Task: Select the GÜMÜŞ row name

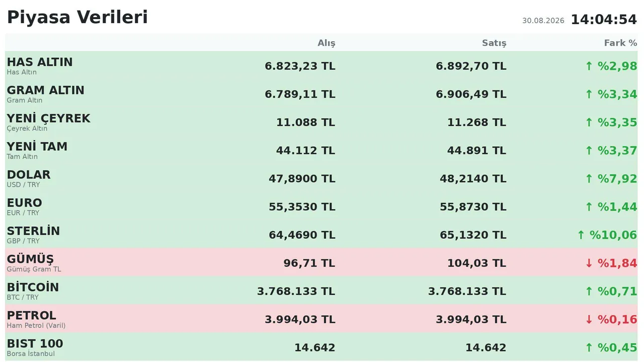Action: (x=30, y=259)
